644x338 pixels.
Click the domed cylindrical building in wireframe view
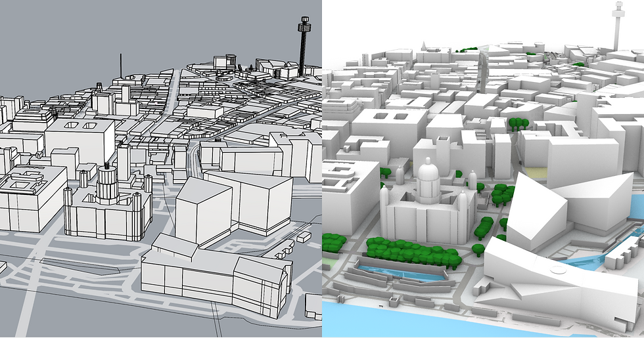108,201
